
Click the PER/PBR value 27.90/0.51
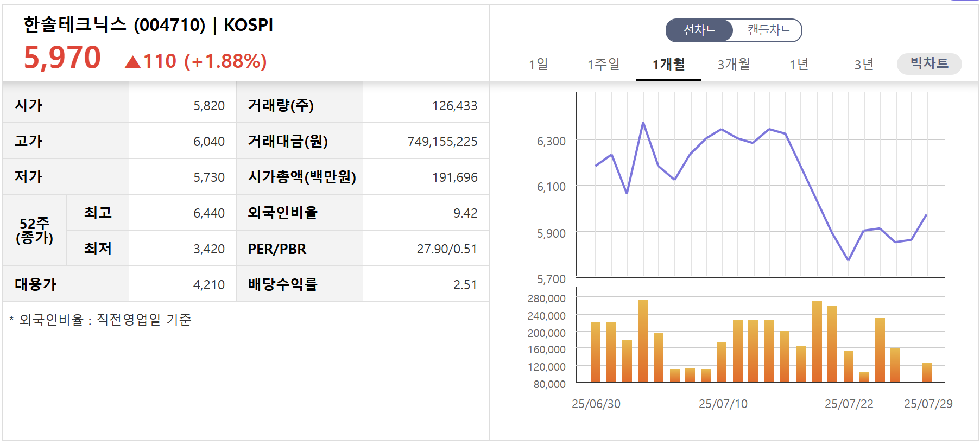pyautogui.click(x=447, y=249)
